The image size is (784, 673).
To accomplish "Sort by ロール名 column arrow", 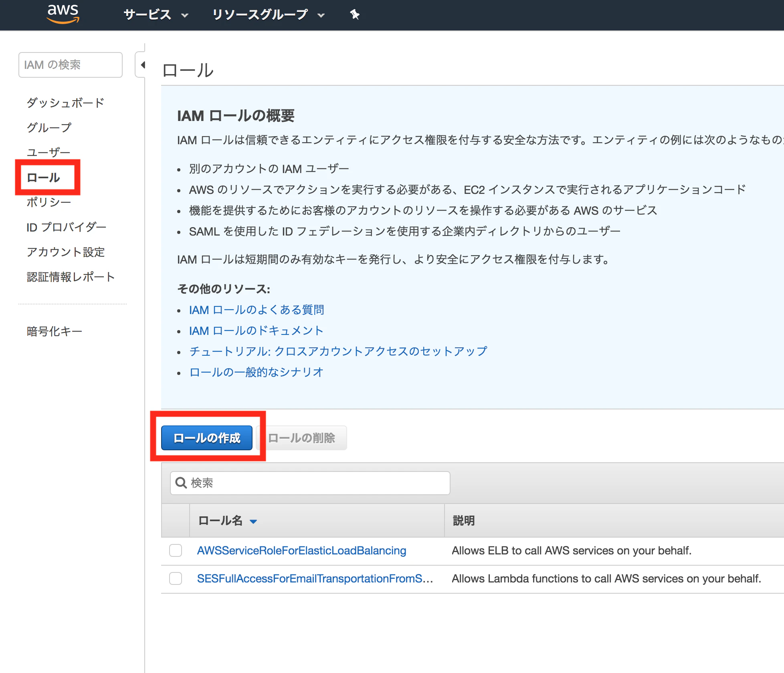I will click(x=253, y=521).
